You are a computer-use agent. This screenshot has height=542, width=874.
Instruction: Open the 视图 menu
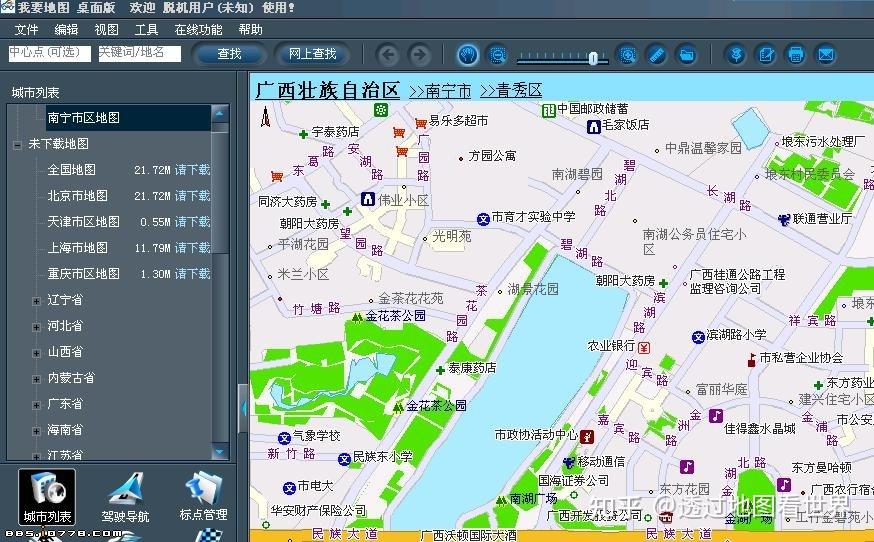click(106, 30)
